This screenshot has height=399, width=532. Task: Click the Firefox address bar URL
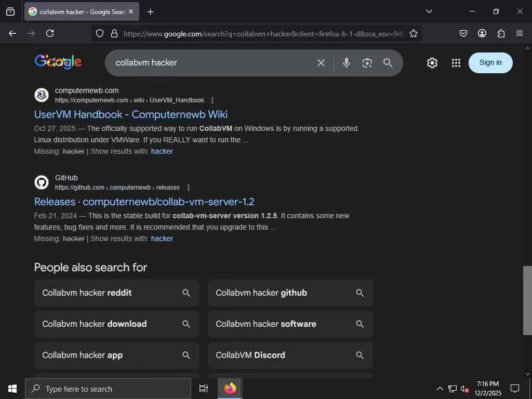pos(263,34)
